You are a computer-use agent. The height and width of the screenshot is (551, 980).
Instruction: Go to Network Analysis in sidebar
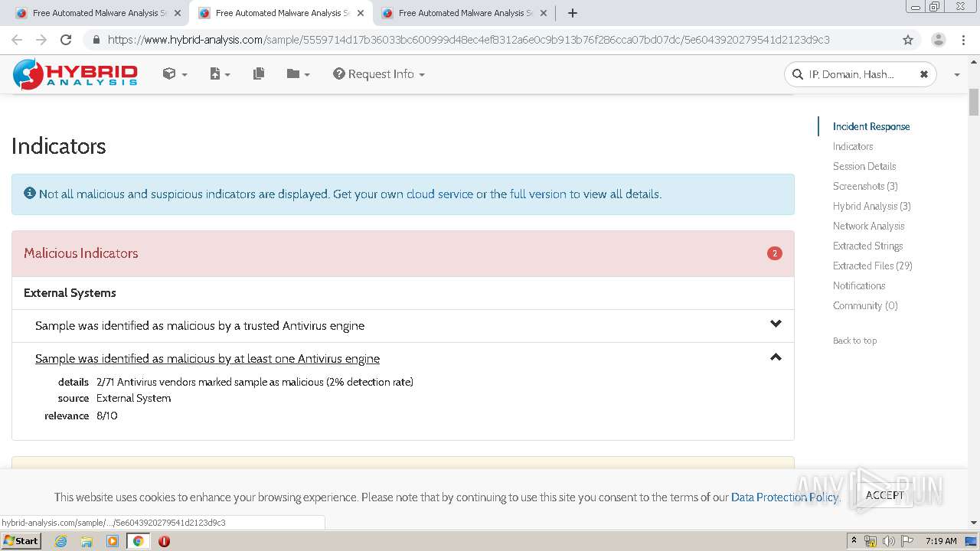869,226
